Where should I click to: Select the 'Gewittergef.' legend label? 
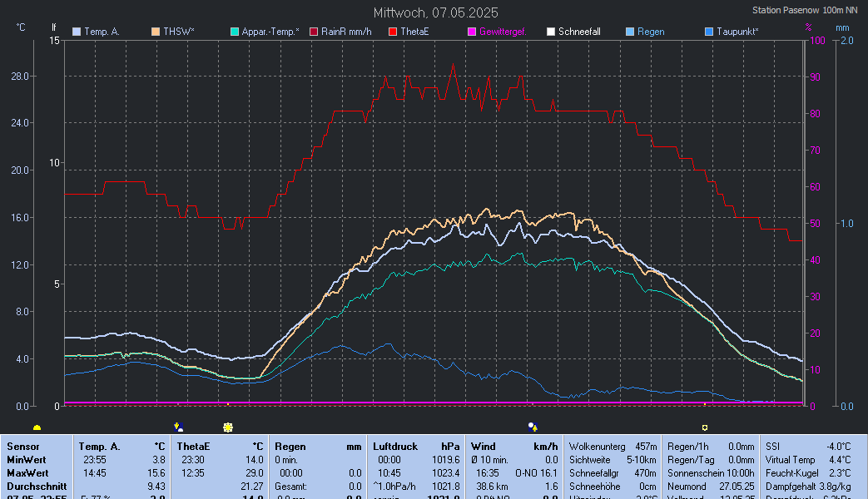click(x=503, y=32)
